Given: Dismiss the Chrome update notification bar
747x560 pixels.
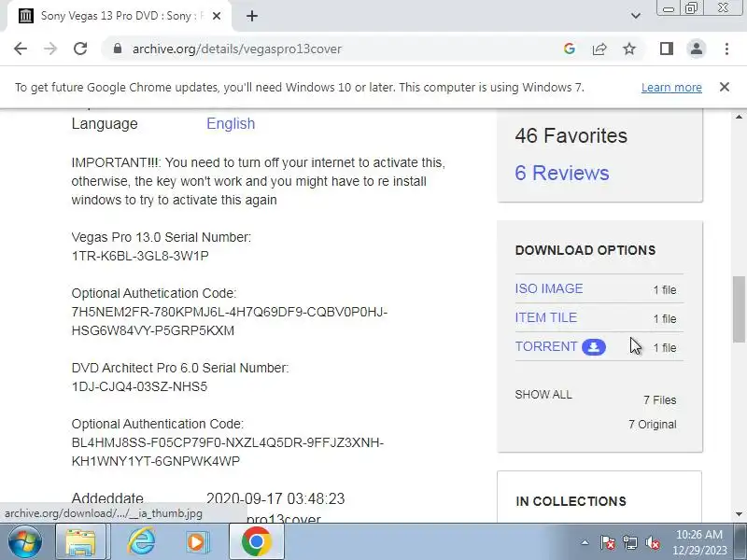Looking at the screenshot, I should pos(725,87).
